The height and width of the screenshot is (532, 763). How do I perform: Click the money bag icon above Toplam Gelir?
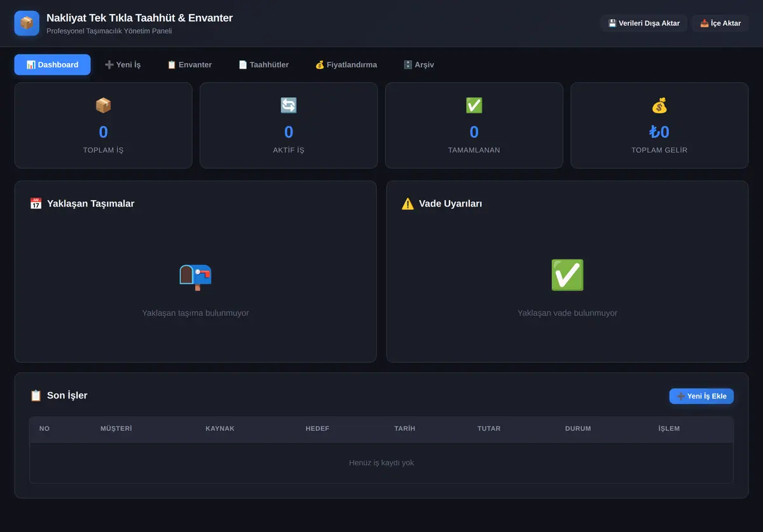point(659,106)
